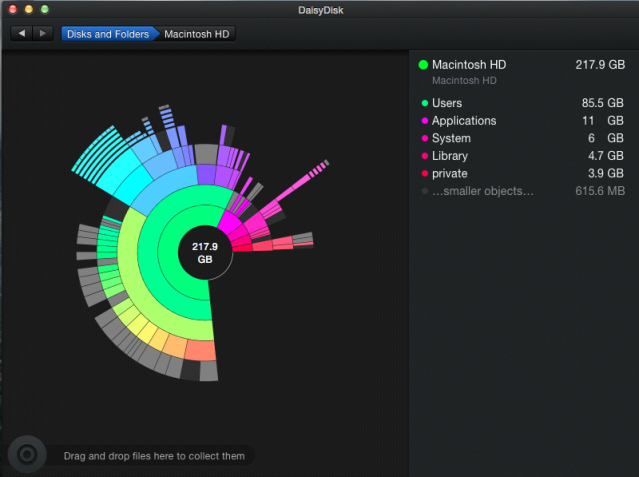This screenshot has height=477, width=639.
Task: Click the orange-red outer chart segment
Action: tap(201, 350)
